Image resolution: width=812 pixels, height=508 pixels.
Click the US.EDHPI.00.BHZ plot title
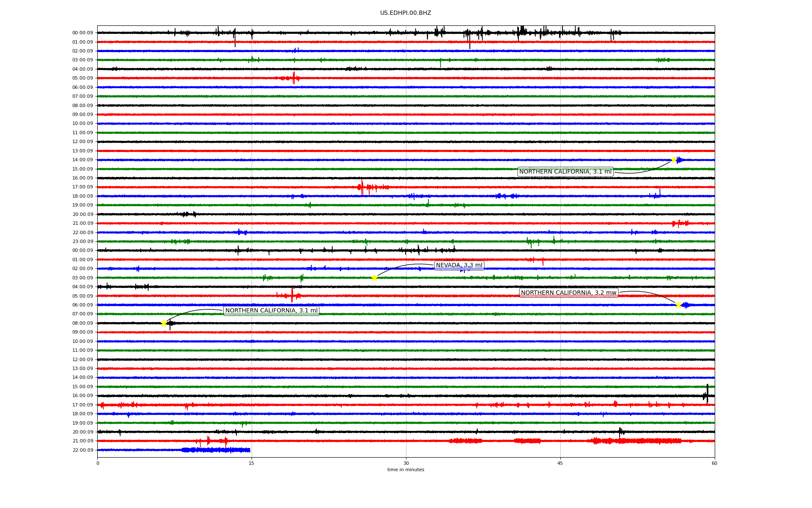(x=405, y=13)
